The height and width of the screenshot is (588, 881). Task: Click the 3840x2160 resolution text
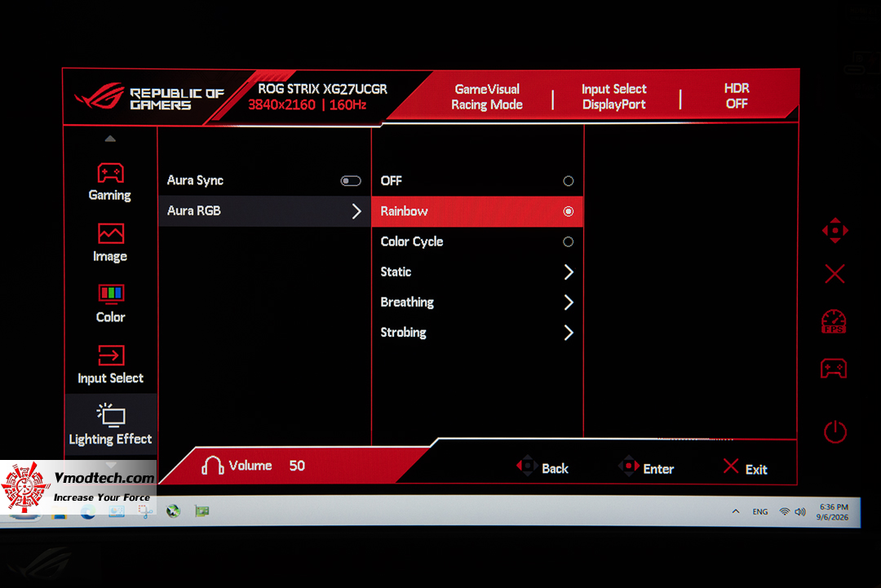pos(281,104)
